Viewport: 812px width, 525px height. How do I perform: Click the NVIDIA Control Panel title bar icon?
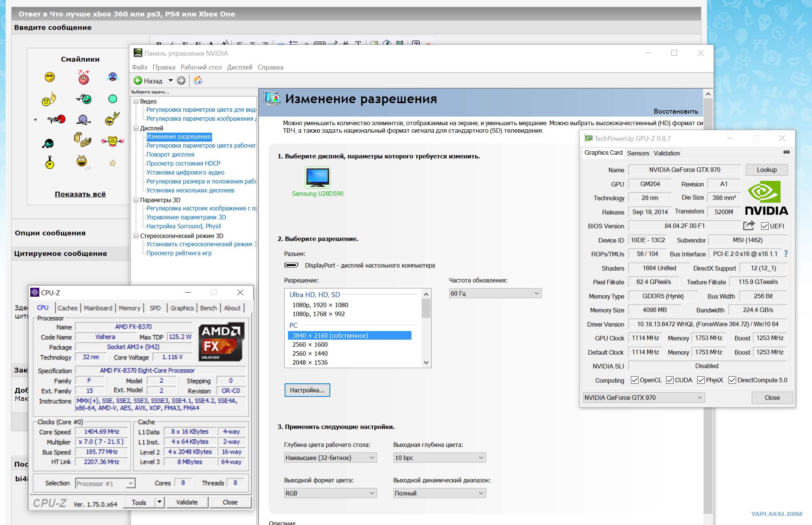tap(138, 53)
